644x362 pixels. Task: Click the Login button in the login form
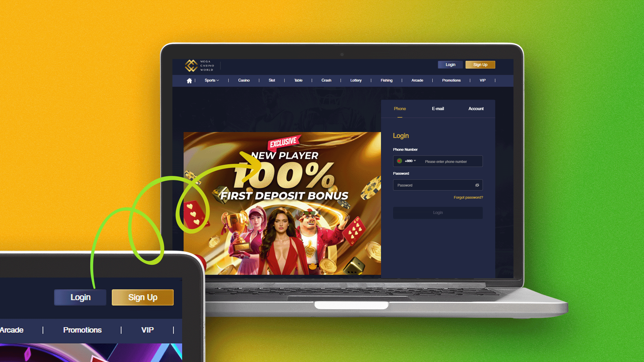click(x=437, y=213)
